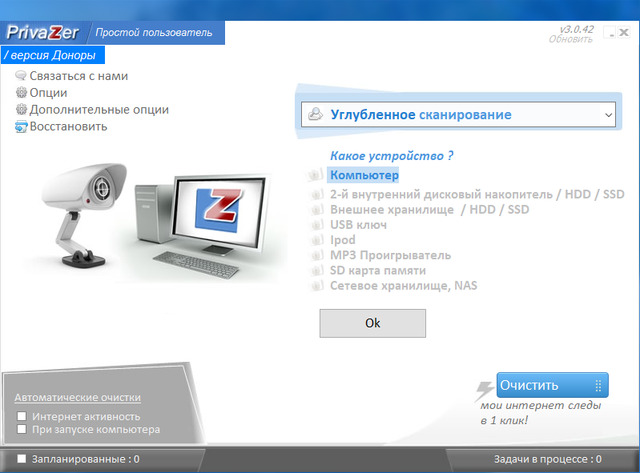Choose Внешнее хранилище / HDD / SSD

click(x=429, y=210)
